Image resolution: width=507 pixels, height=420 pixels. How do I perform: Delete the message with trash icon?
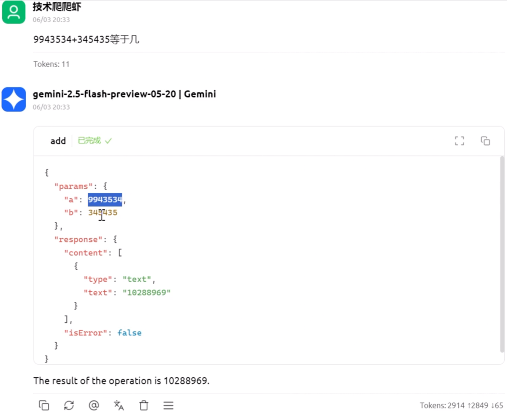144,405
